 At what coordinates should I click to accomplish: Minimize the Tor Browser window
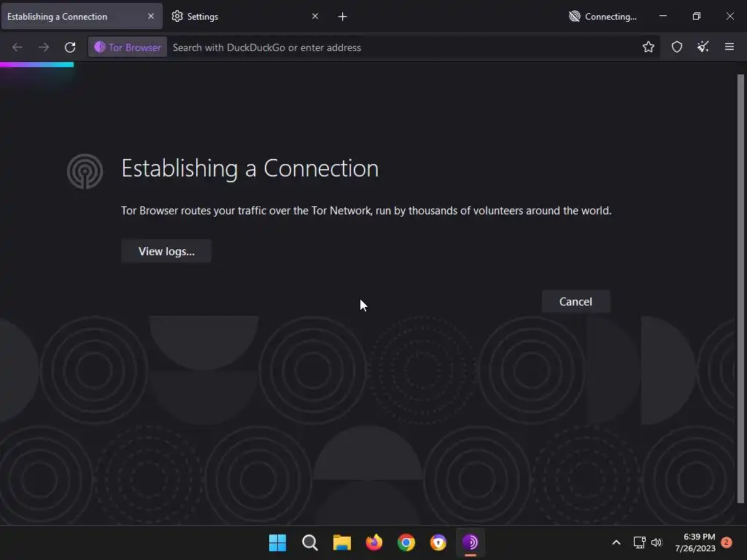[662, 16]
